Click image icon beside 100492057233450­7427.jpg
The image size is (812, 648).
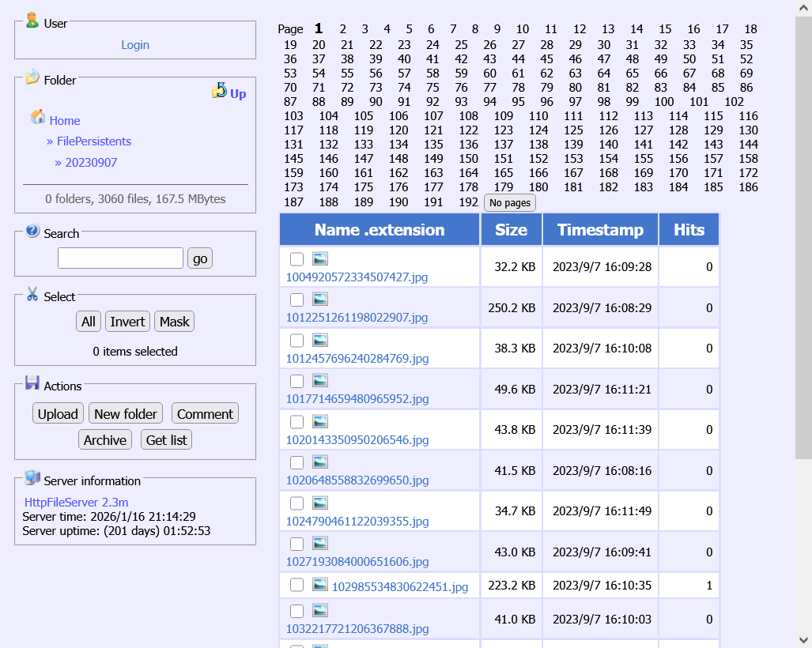coord(320,258)
